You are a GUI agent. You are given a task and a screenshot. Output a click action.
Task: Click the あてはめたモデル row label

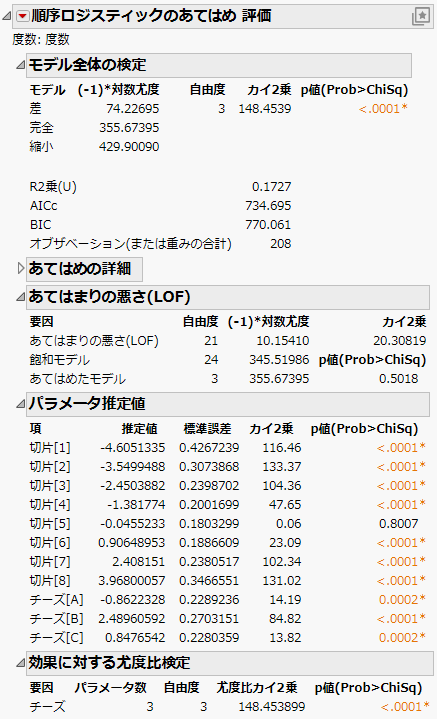(x=77, y=379)
